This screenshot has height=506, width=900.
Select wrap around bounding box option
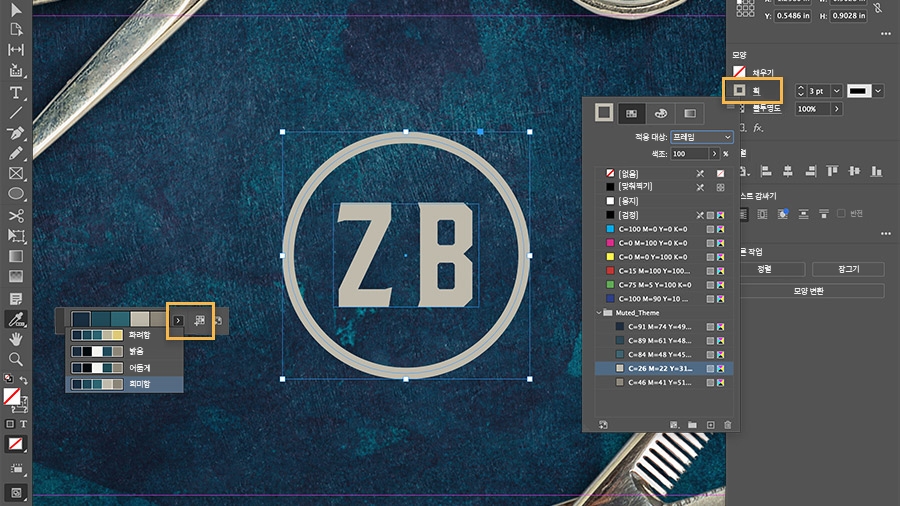coord(762,214)
